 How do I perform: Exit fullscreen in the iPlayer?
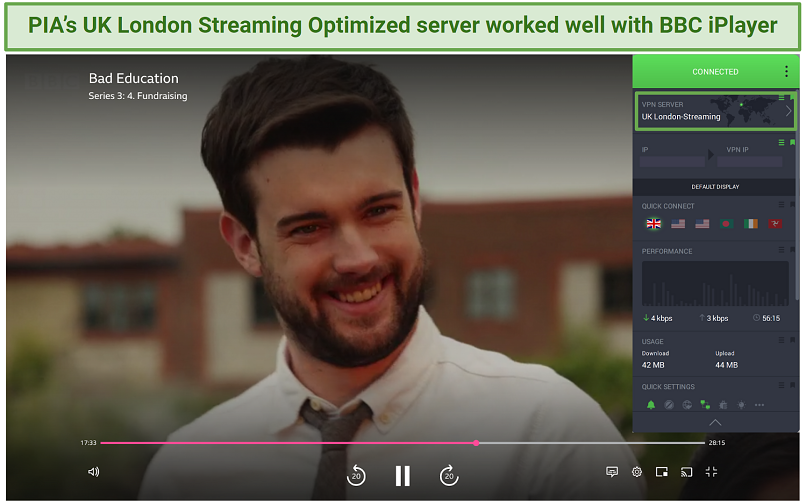[711, 472]
